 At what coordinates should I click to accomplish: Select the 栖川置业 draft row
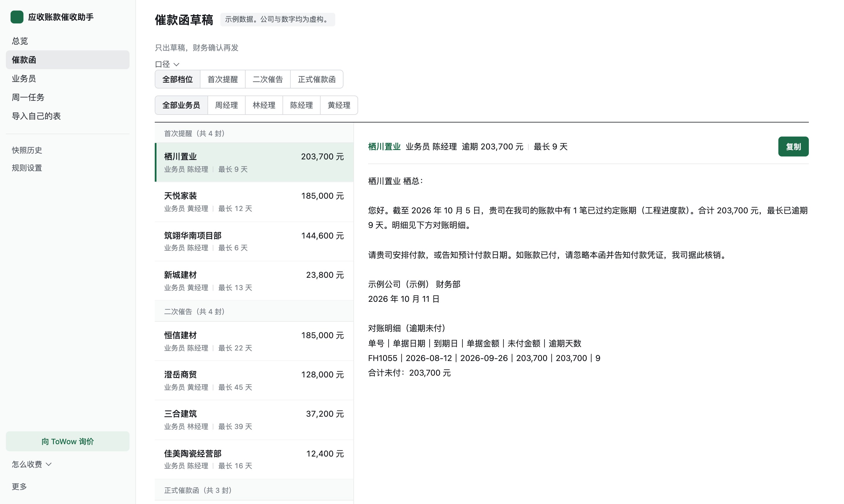click(x=254, y=162)
